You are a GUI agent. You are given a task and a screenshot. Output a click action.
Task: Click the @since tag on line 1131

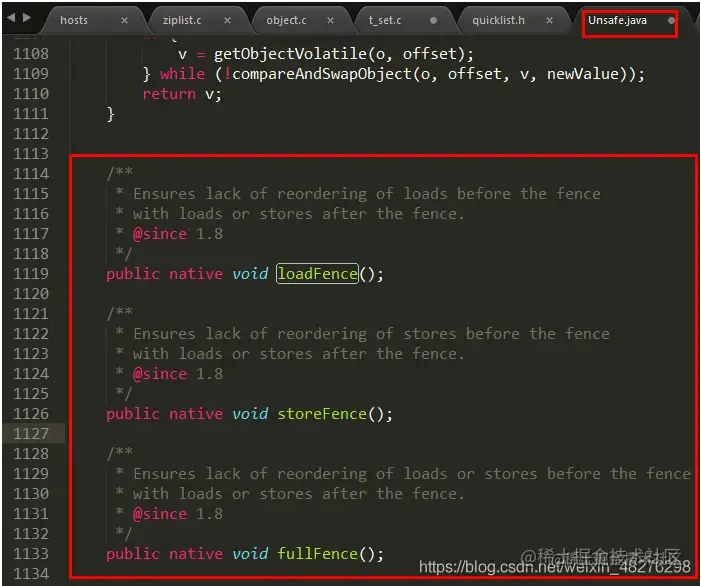coord(160,514)
